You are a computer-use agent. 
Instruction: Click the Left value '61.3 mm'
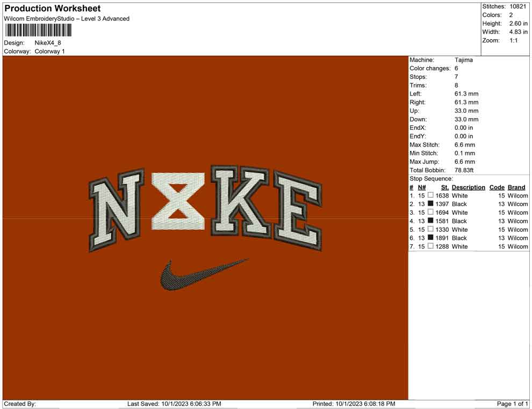point(466,93)
